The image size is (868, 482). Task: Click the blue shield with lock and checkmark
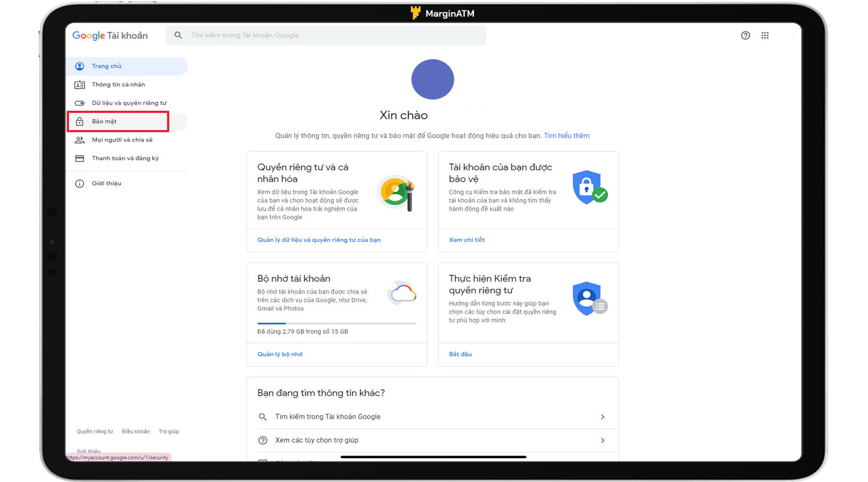pyautogui.click(x=590, y=187)
